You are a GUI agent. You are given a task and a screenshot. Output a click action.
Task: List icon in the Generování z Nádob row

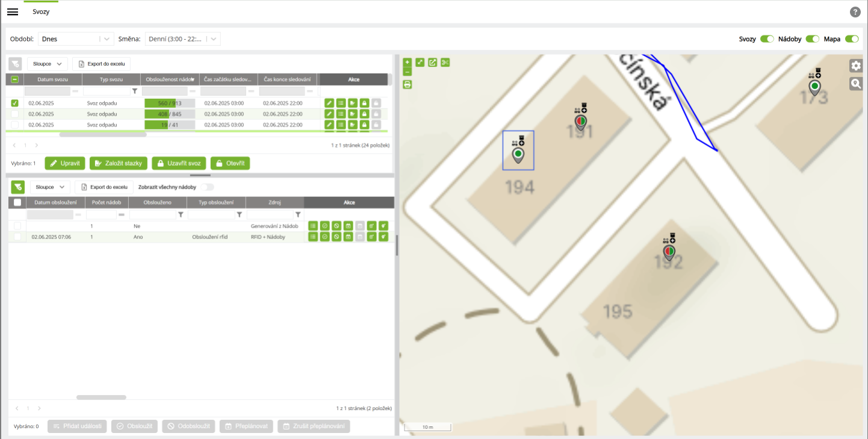pyautogui.click(x=313, y=226)
